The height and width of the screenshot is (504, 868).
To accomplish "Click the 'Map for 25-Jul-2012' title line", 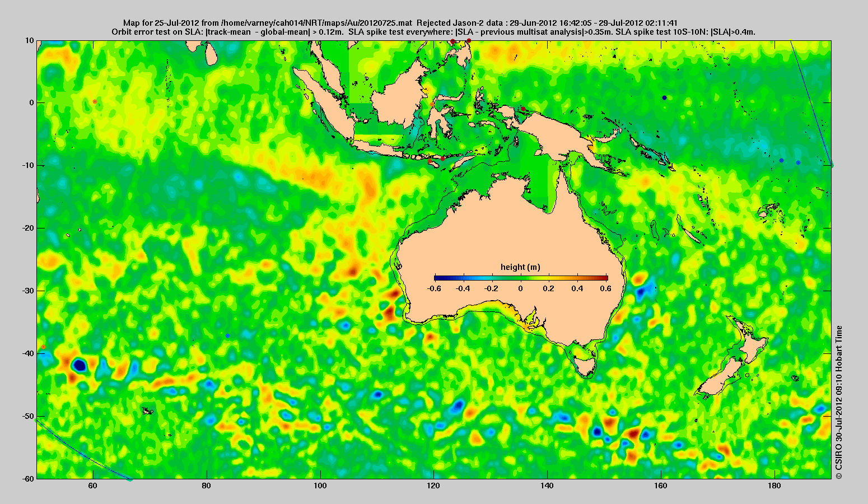I will 400,23.
